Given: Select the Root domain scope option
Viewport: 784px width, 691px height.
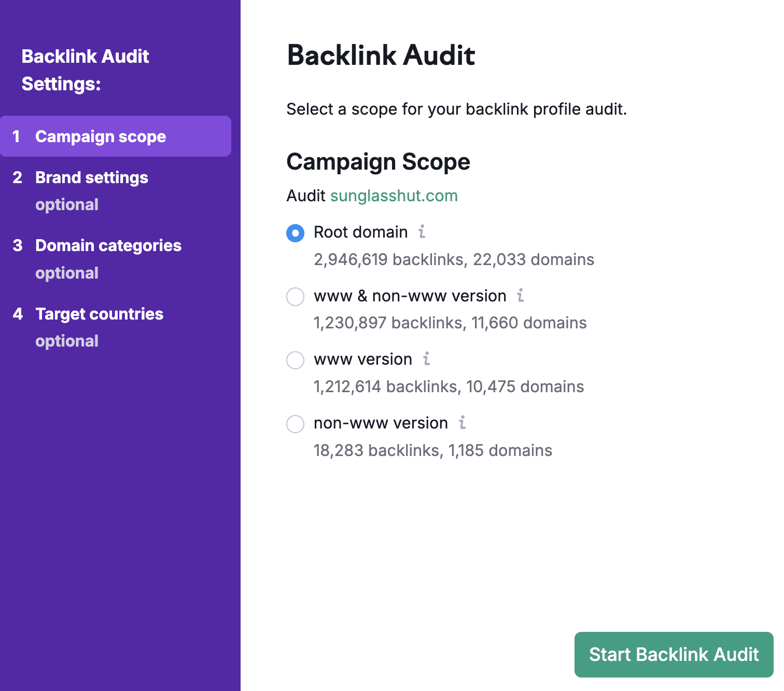Looking at the screenshot, I should point(295,233).
